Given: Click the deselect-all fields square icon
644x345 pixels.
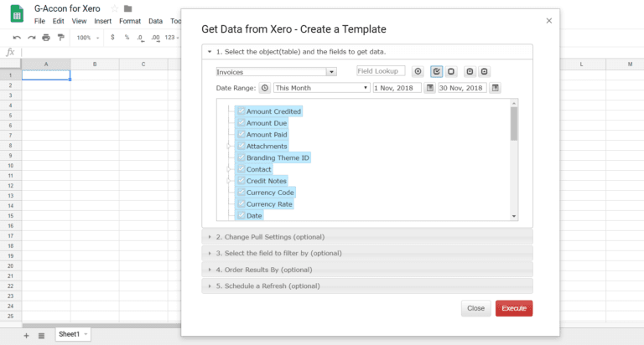Looking at the screenshot, I should coord(451,71).
